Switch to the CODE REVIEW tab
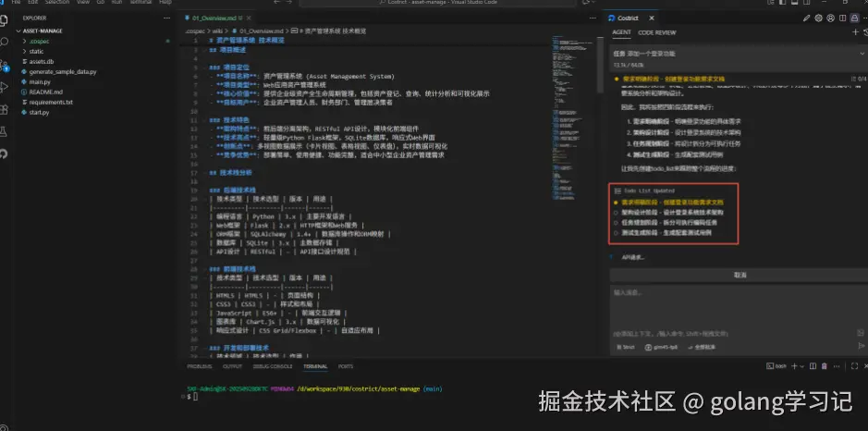Image resolution: width=868 pixels, height=431 pixels. pos(656,32)
